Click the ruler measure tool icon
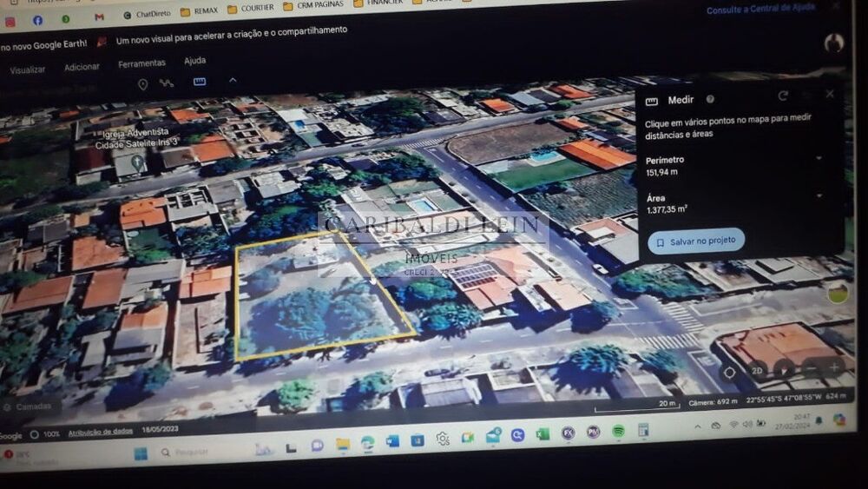868x489 pixels. (200, 82)
